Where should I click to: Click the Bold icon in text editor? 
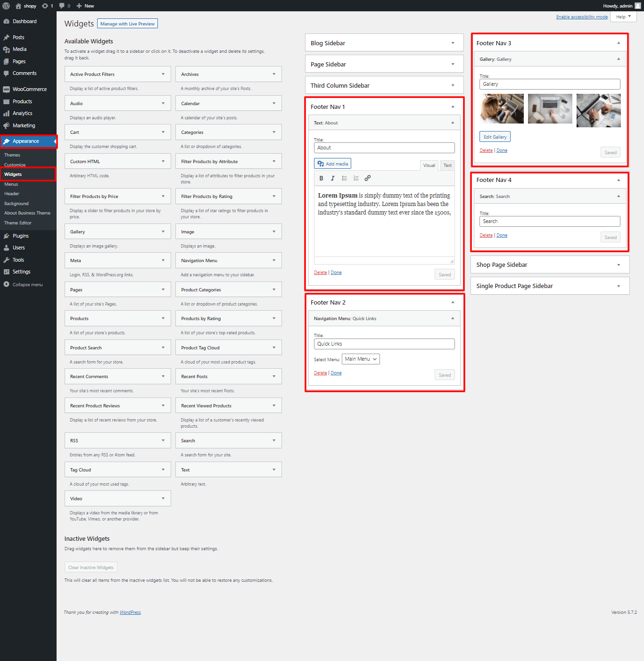tap(321, 178)
